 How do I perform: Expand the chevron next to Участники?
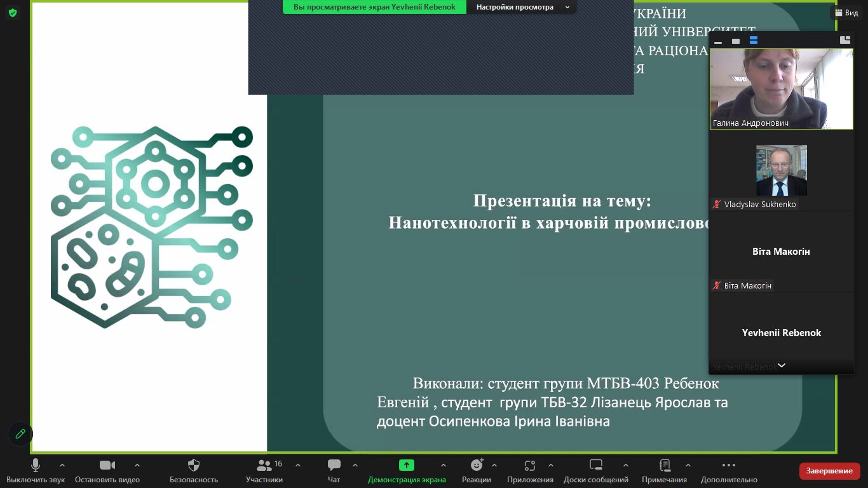(298, 465)
